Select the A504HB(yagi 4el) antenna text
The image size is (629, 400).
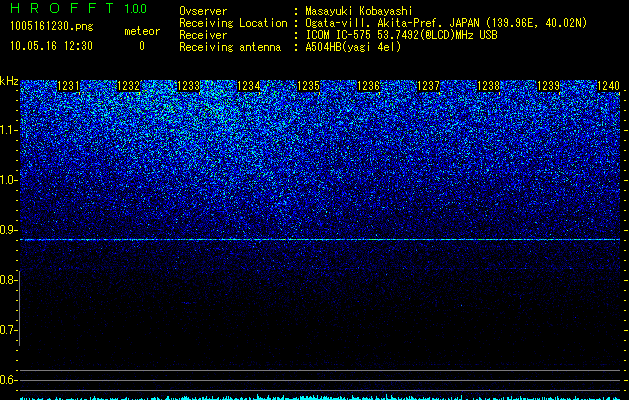[x=353, y=47]
